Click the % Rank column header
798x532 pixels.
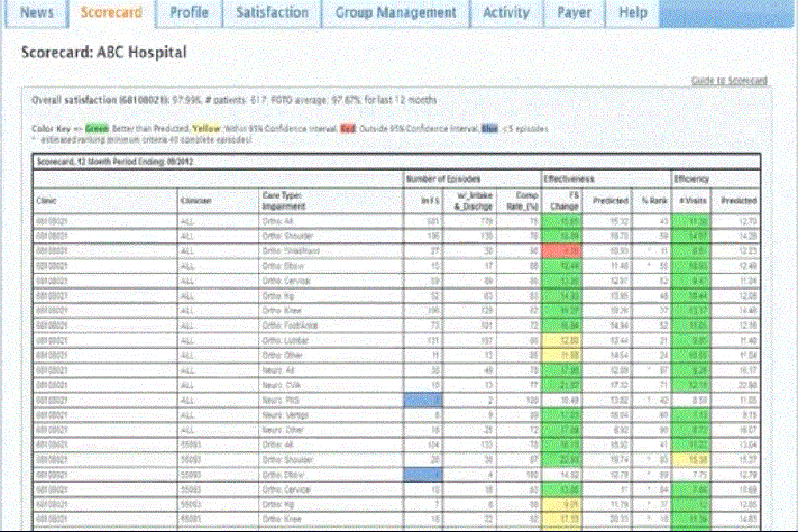point(652,201)
